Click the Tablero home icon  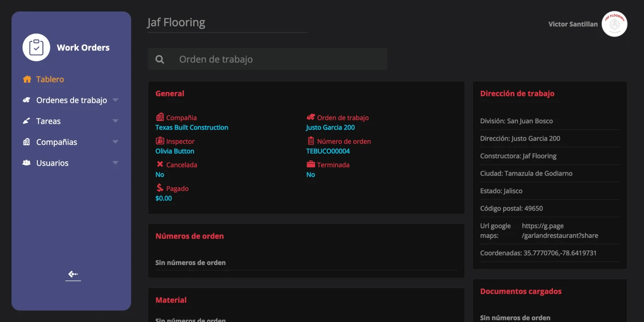[27, 79]
